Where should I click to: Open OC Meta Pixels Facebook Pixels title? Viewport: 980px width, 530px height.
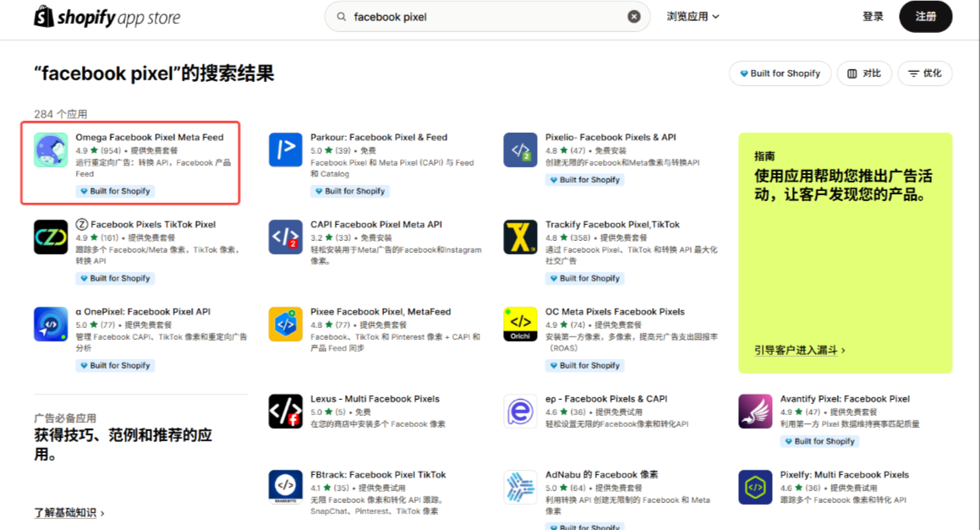[x=615, y=311]
